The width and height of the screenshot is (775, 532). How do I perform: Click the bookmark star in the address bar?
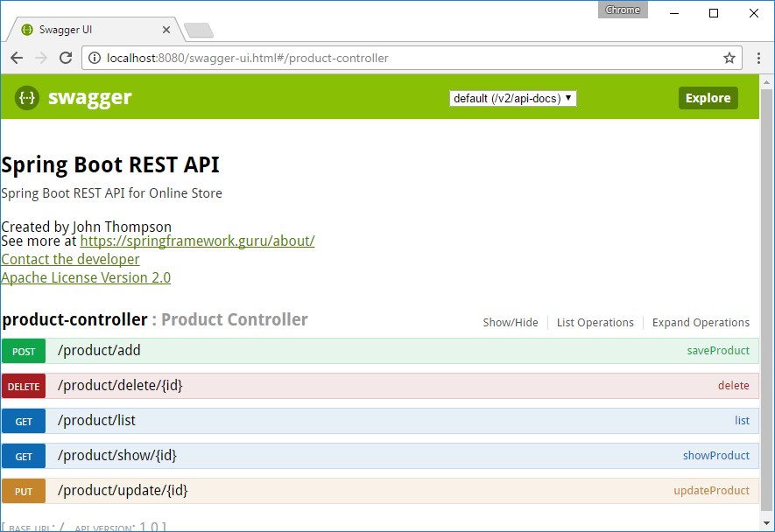(x=729, y=58)
